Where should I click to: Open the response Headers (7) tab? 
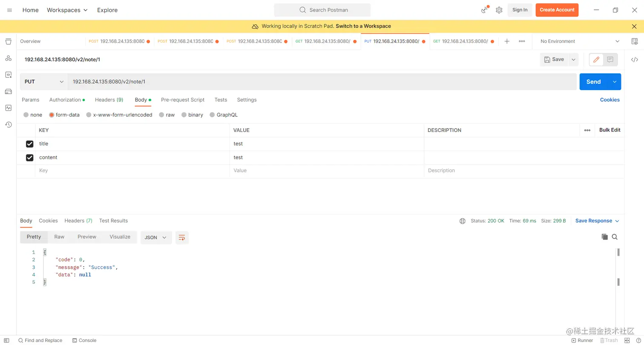pyautogui.click(x=78, y=221)
